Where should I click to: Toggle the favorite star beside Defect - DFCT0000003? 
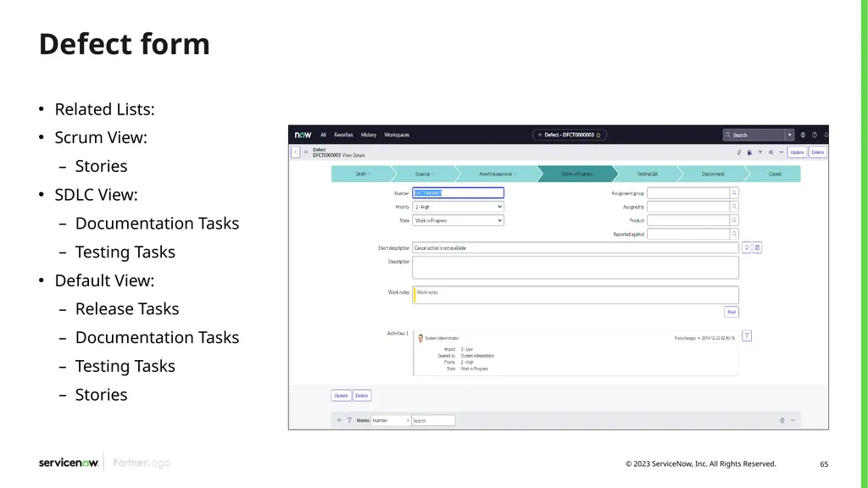(x=598, y=135)
